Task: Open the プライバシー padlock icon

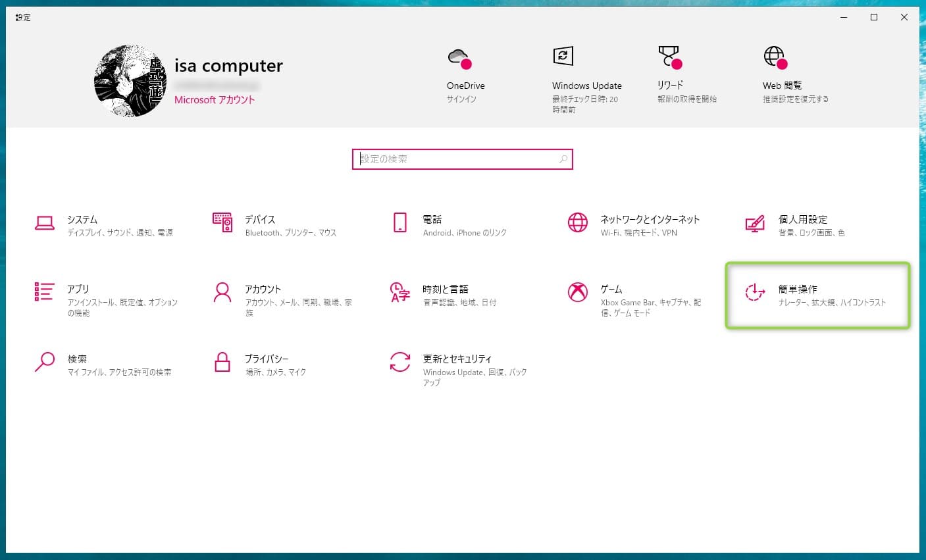Action: tap(222, 362)
